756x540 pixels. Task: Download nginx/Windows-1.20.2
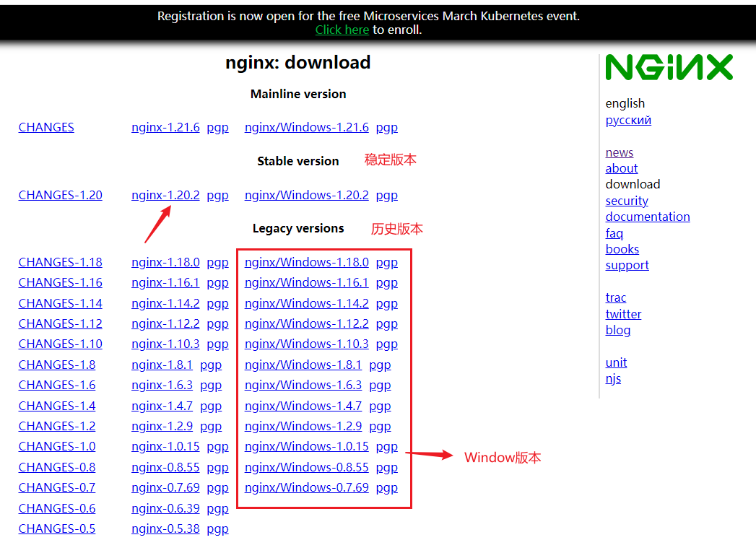click(307, 195)
